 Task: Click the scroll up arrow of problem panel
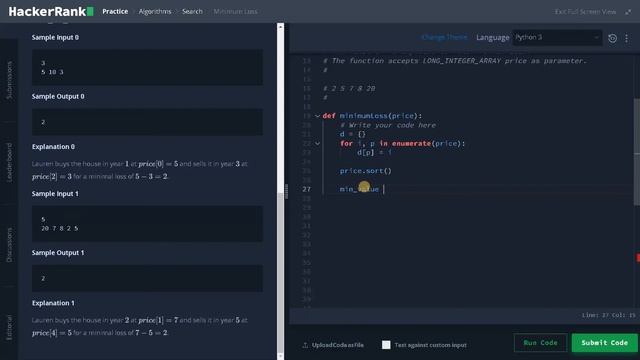[280, 27]
